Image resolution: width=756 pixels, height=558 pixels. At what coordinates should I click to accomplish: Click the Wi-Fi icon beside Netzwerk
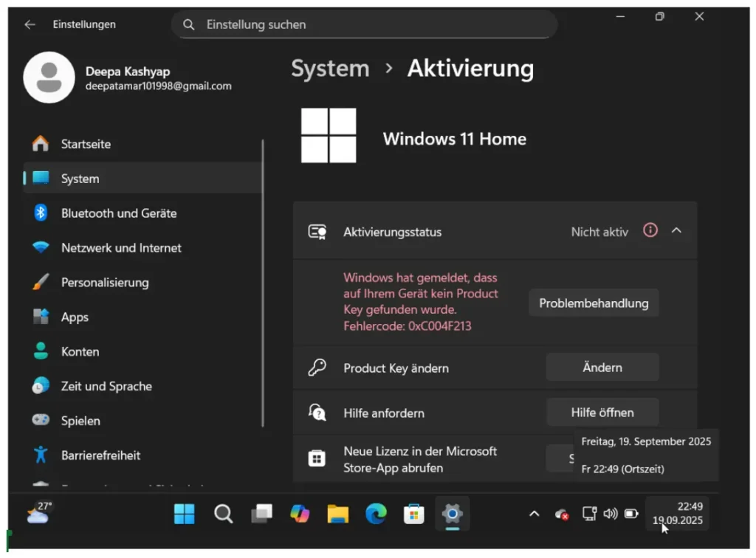[41, 247]
